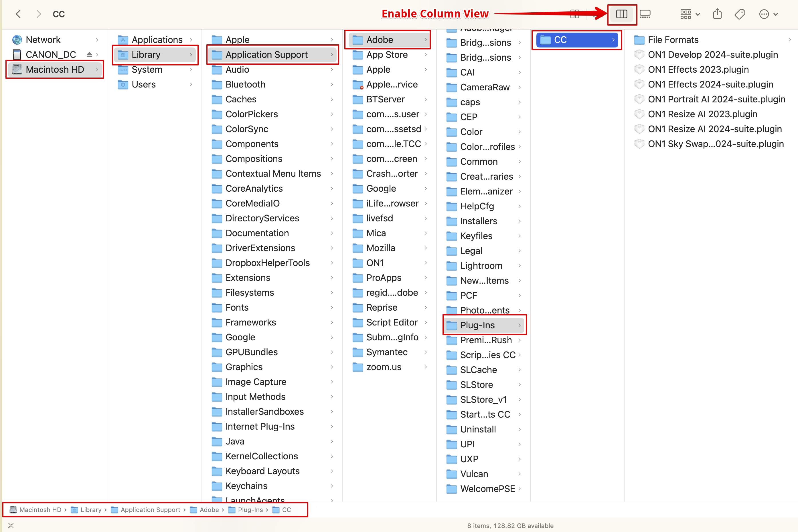Expand the chevron next to ON1 folder

coord(425,263)
